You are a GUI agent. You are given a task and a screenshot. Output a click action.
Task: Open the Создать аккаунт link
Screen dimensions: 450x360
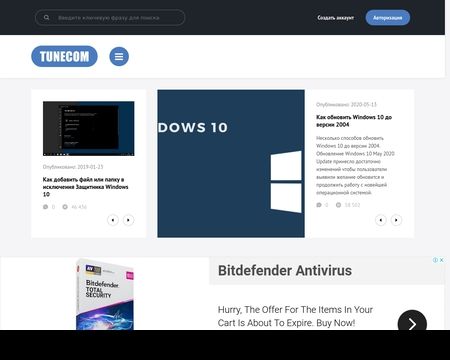click(335, 18)
